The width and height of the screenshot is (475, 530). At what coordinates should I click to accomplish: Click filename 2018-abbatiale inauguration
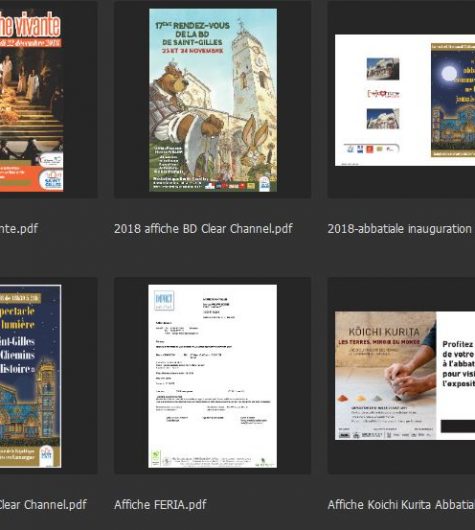point(400,229)
